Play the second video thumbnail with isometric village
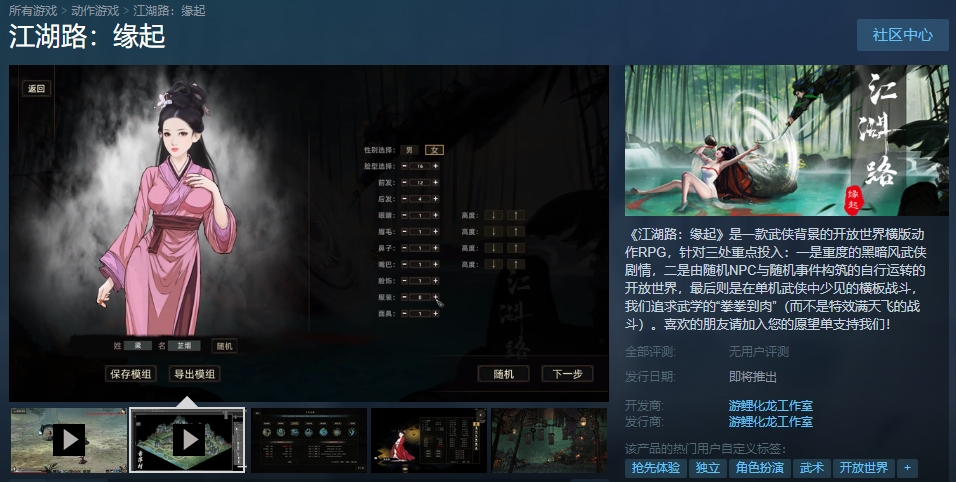Viewport: 956px width, 482px height. pos(188,440)
